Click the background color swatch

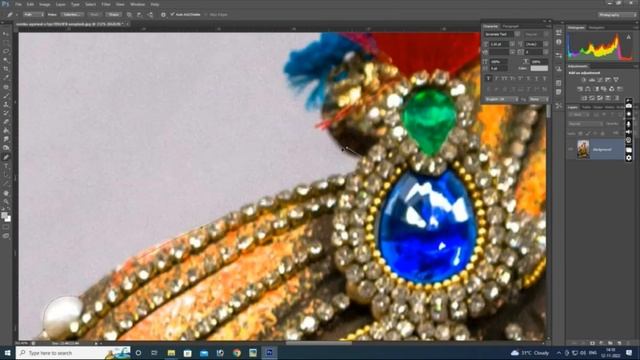click(x=8, y=219)
